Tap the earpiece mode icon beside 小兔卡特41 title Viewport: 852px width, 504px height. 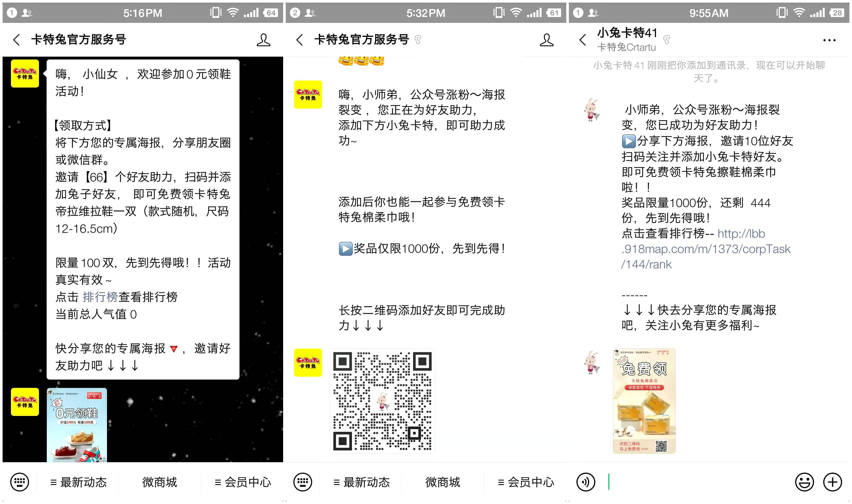[667, 40]
